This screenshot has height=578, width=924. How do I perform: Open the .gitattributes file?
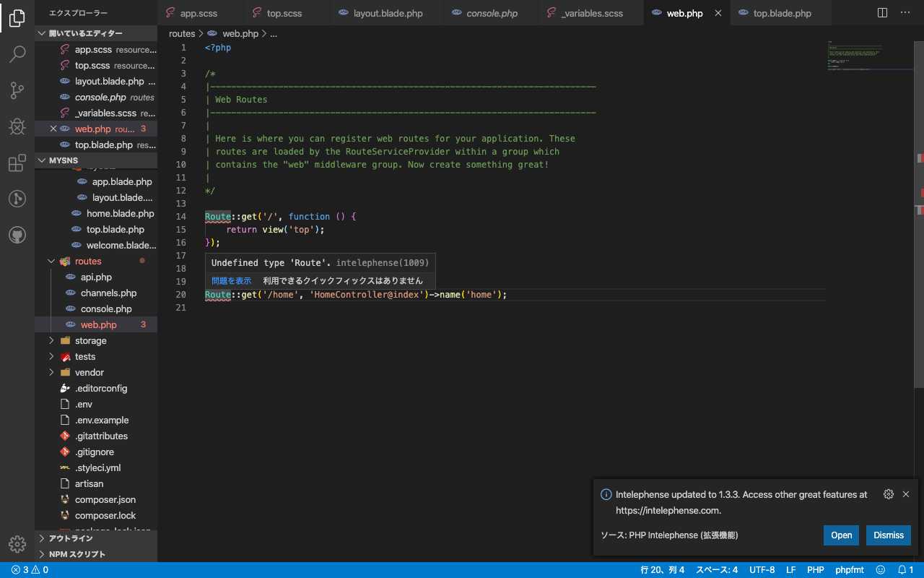click(x=96, y=436)
